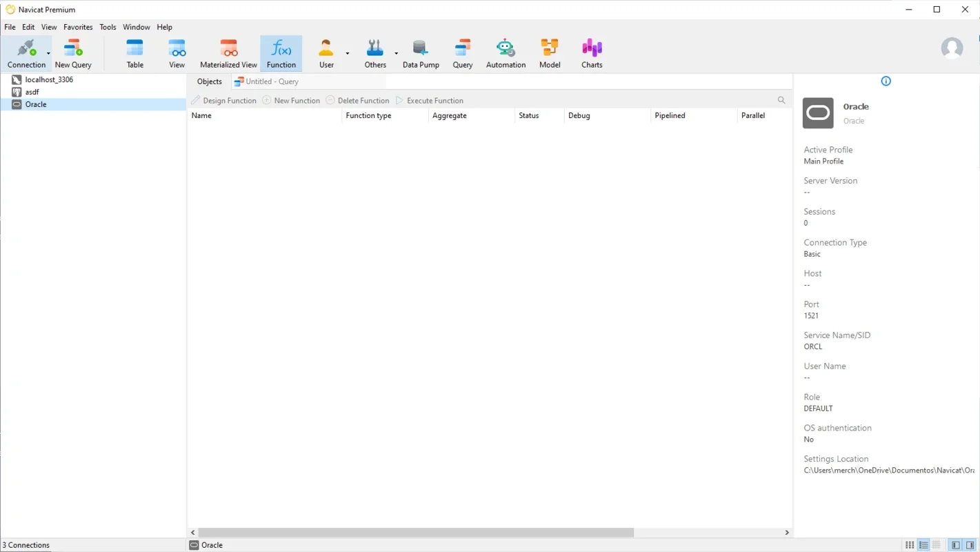This screenshot has height=552, width=980.
Task: Open the View menu
Action: tap(49, 27)
